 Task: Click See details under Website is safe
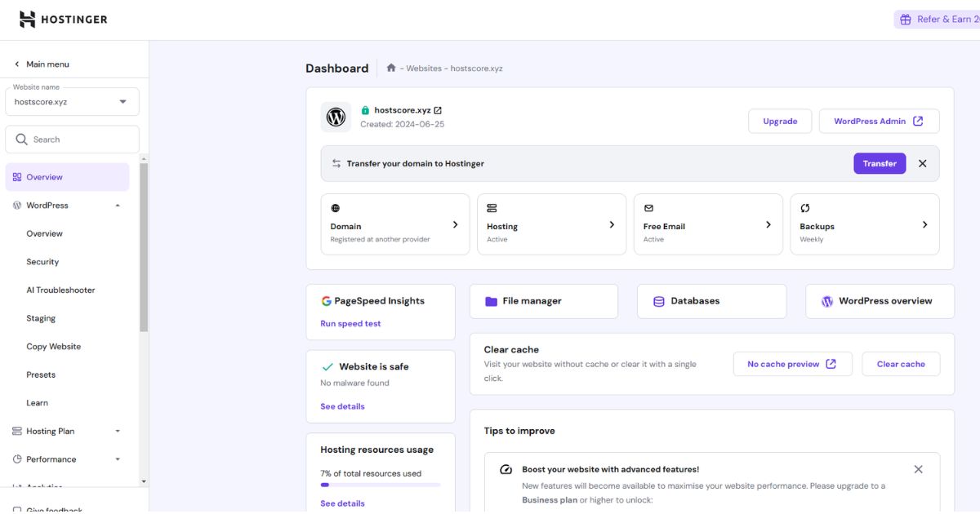coord(342,406)
